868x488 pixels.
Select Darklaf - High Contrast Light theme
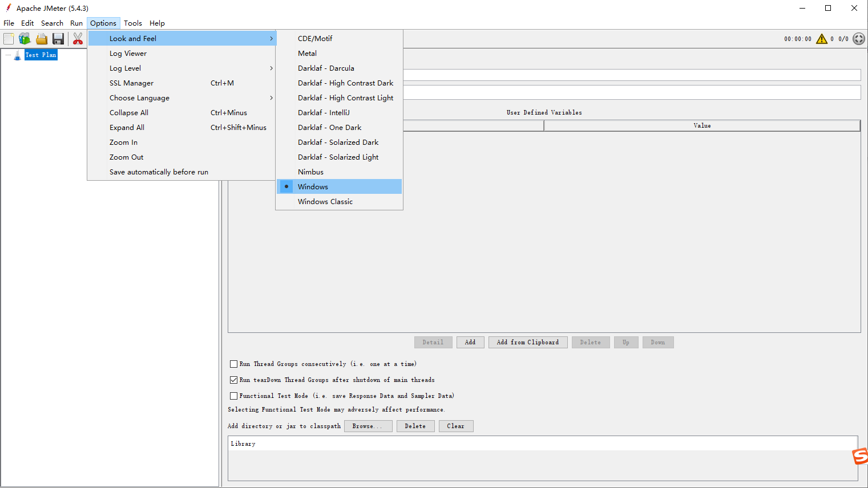click(339, 97)
